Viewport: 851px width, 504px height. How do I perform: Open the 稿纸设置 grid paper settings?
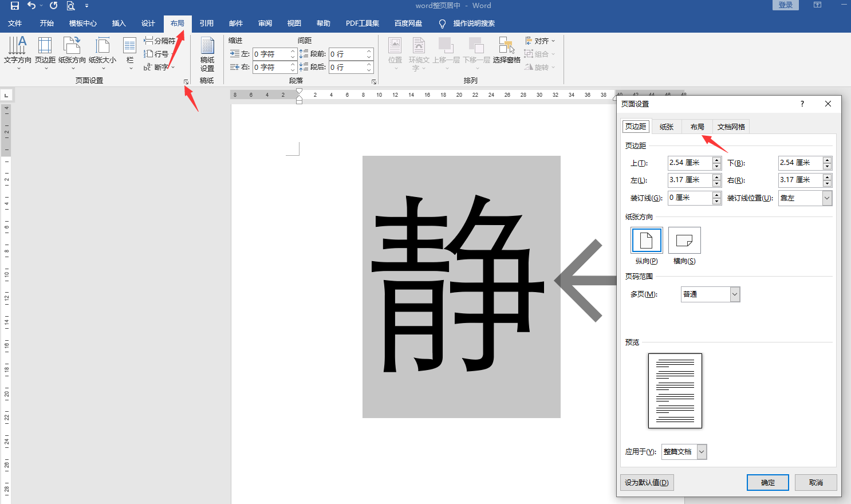coord(207,53)
